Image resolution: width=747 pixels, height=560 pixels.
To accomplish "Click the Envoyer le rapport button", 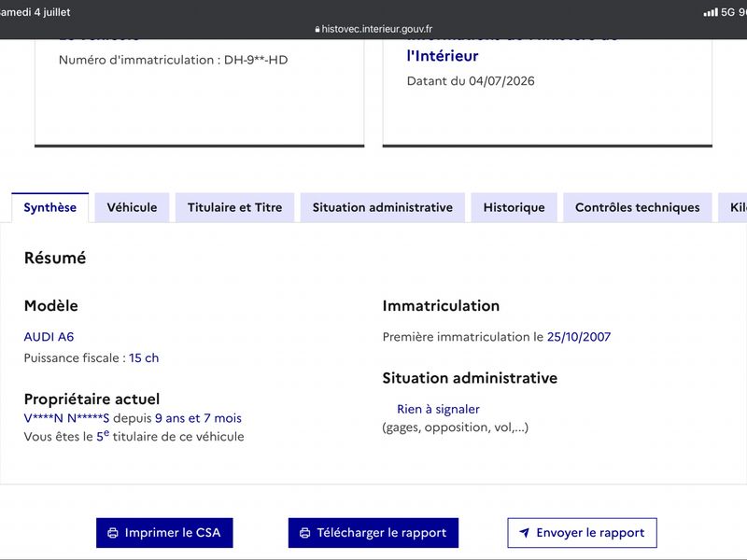I will [x=582, y=533].
